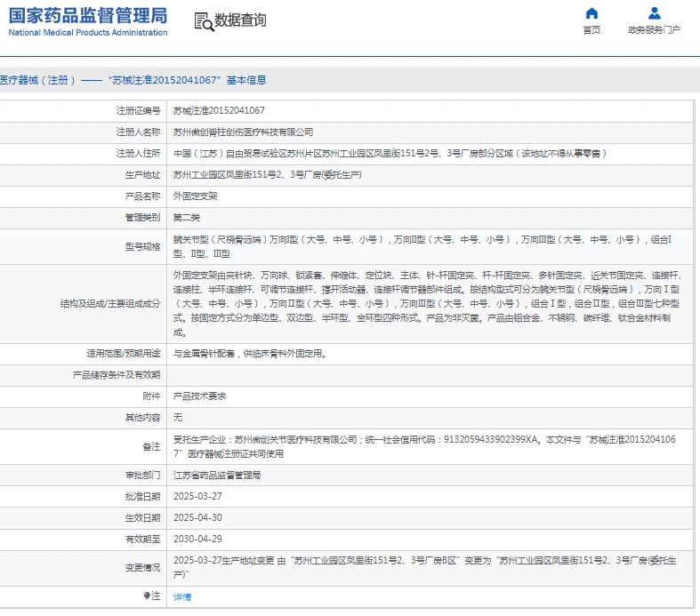Viewport: 700px width, 616px height.
Task: Click product name value 外固定支架
Action: click(195, 196)
